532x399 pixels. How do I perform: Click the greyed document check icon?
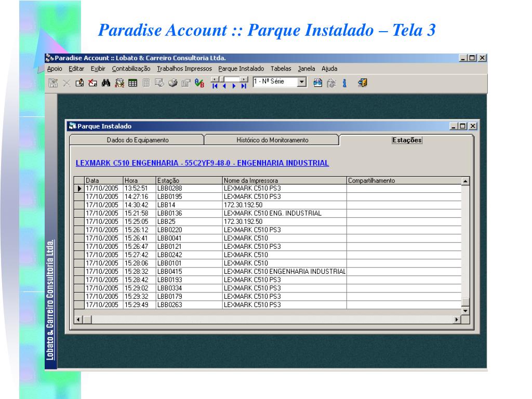coord(159,83)
